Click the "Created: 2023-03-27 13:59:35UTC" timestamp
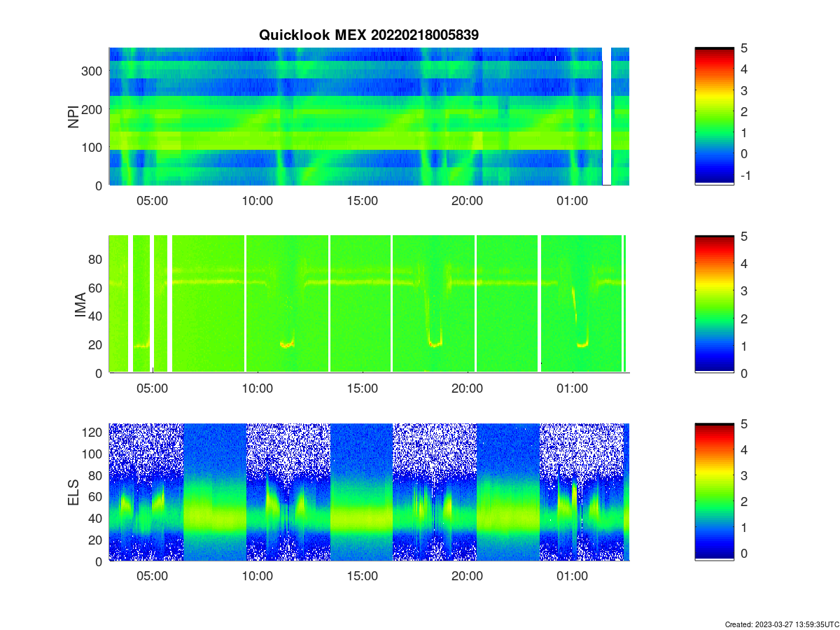840x630 pixels. coord(780,624)
